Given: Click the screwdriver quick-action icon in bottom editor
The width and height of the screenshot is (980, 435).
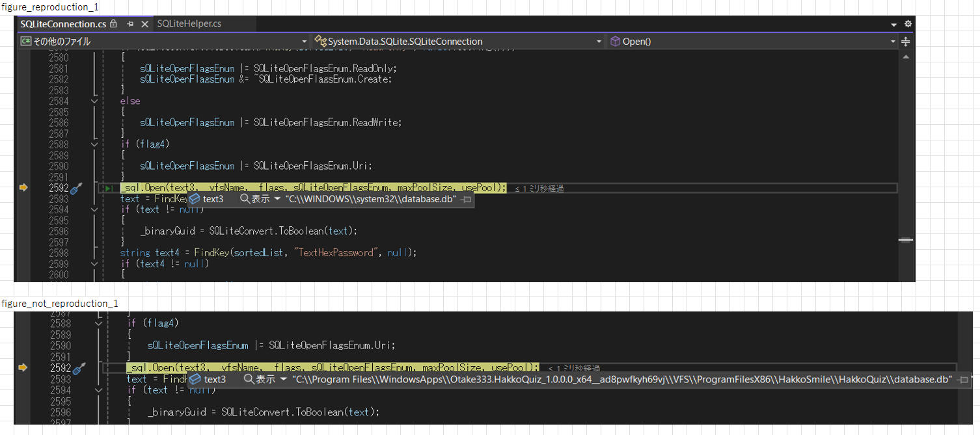Looking at the screenshot, I should point(79,369).
